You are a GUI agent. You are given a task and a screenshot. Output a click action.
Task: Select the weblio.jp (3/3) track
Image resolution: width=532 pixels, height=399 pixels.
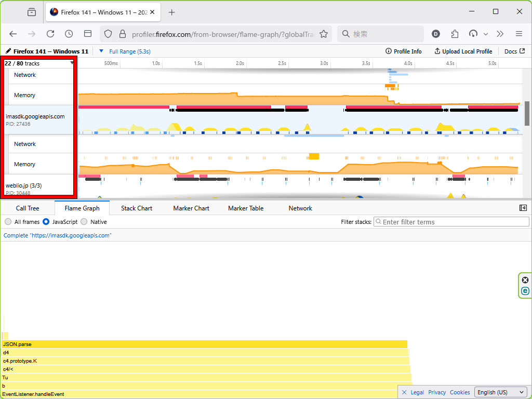click(x=38, y=185)
